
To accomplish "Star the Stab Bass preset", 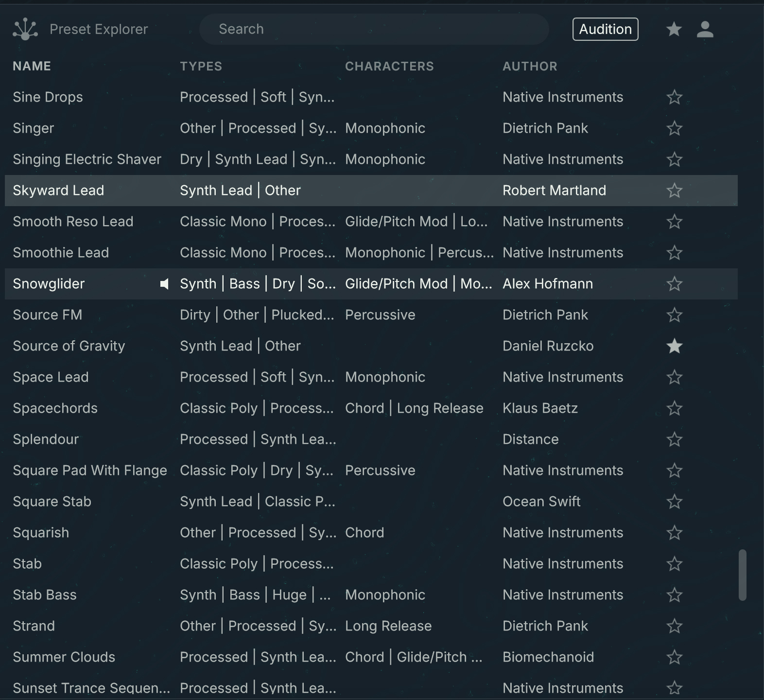I will pyautogui.click(x=675, y=595).
